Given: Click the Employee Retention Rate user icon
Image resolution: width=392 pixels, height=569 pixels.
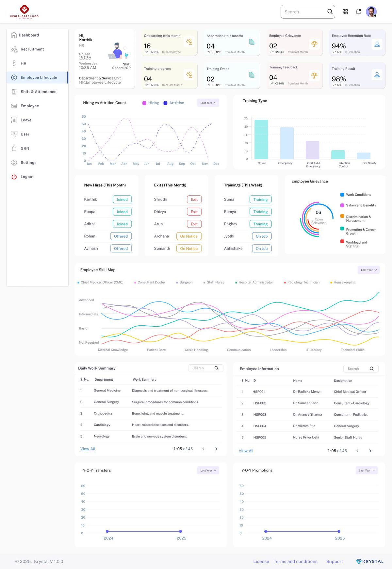Looking at the screenshot, I should pyautogui.click(x=377, y=44).
